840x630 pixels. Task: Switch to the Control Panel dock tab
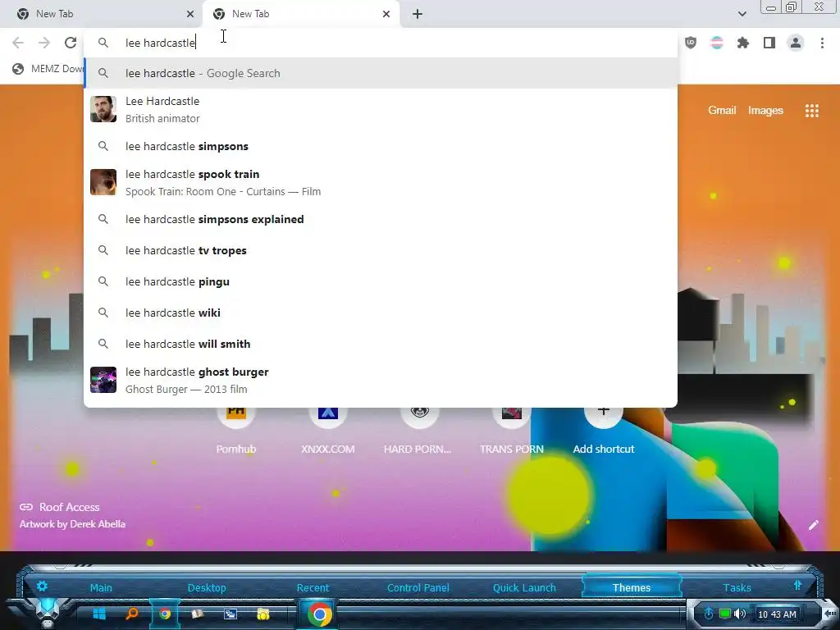(418, 587)
